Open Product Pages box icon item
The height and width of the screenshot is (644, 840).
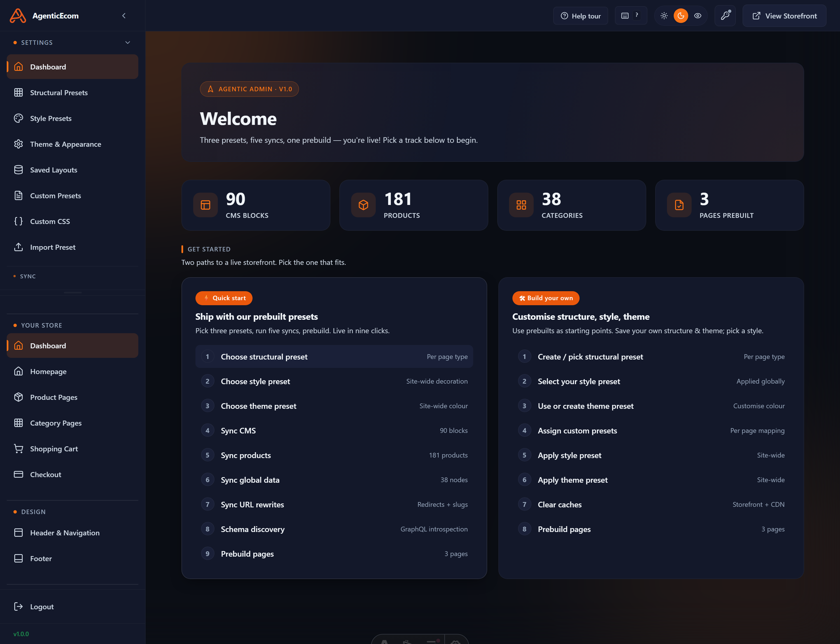click(x=73, y=397)
